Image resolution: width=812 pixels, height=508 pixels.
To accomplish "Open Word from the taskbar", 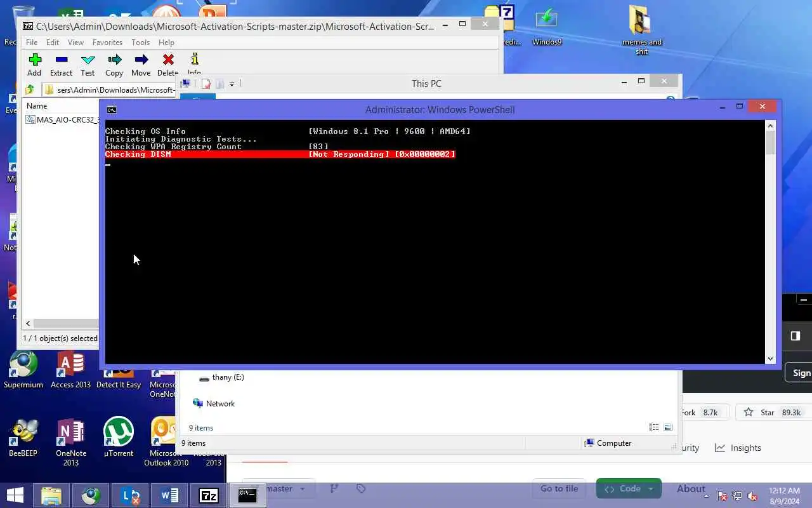I will click(169, 495).
